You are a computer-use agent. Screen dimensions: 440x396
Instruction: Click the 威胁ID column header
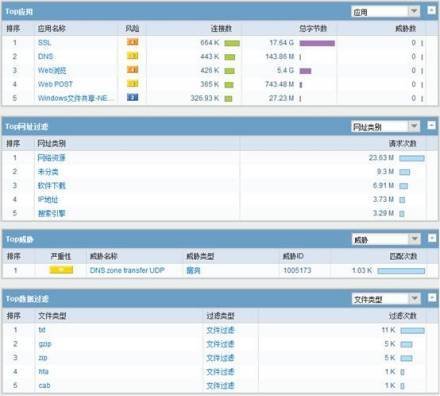[293, 256]
